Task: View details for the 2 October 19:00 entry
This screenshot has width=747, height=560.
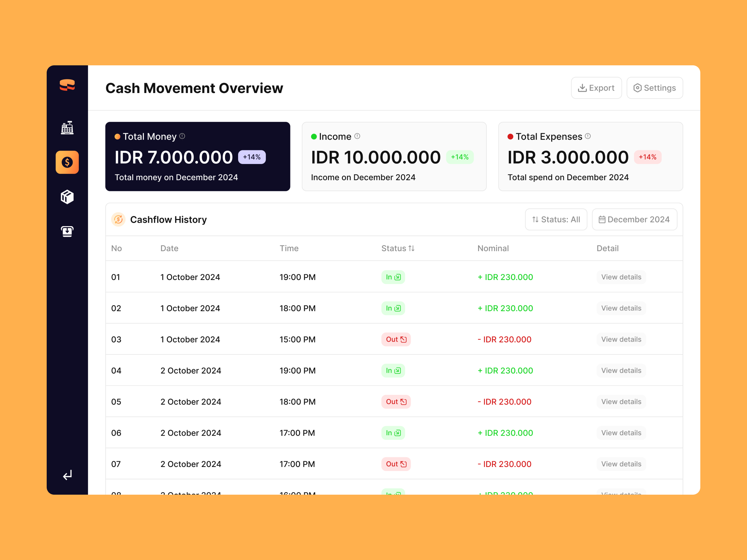Action: 621,370
